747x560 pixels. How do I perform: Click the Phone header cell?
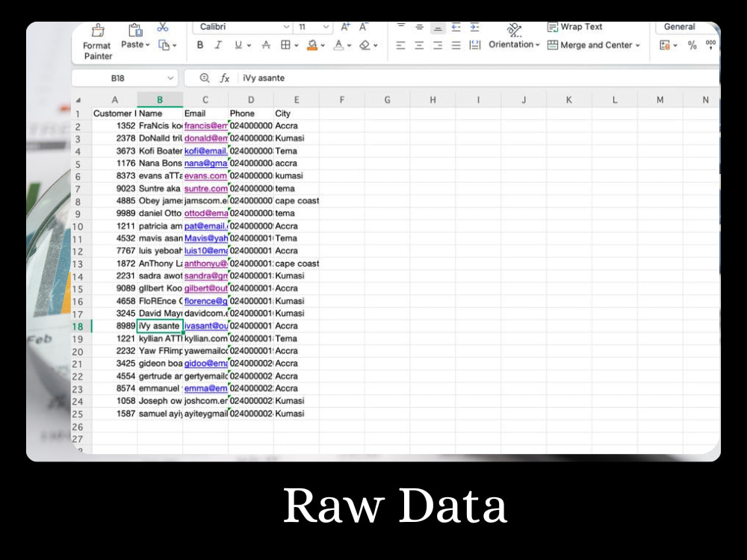click(x=251, y=113)
